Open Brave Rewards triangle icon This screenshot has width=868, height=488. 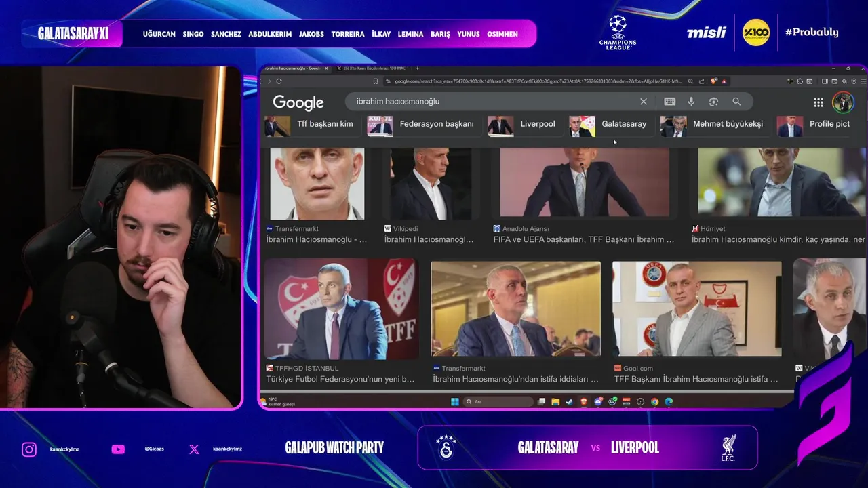point(724,81)
